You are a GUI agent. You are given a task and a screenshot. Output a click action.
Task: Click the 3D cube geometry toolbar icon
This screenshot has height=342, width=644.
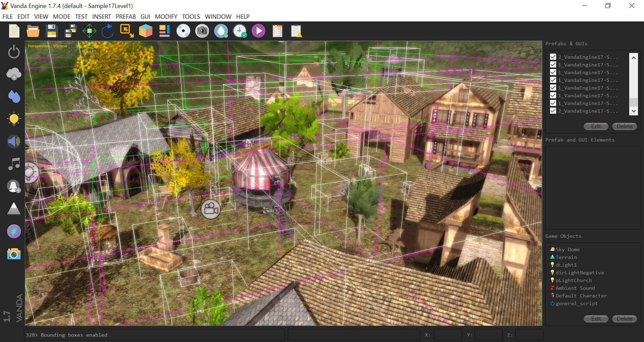tap(146, 31)
